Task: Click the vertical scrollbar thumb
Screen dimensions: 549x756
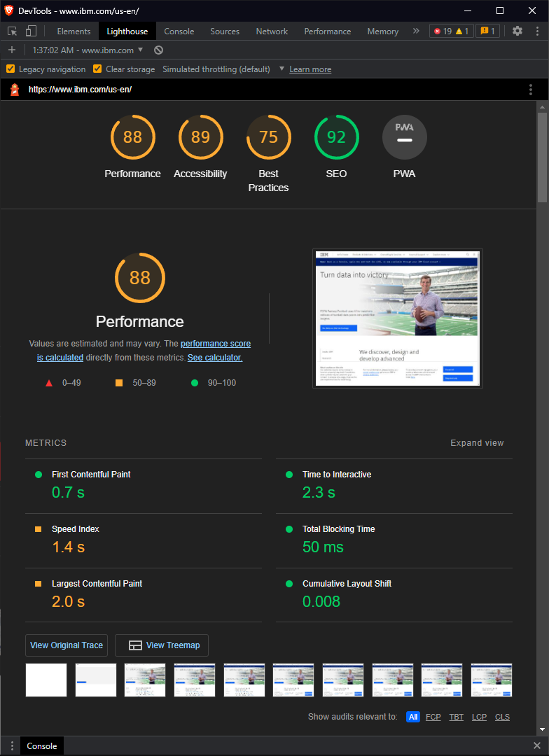Action: point(542,157)
